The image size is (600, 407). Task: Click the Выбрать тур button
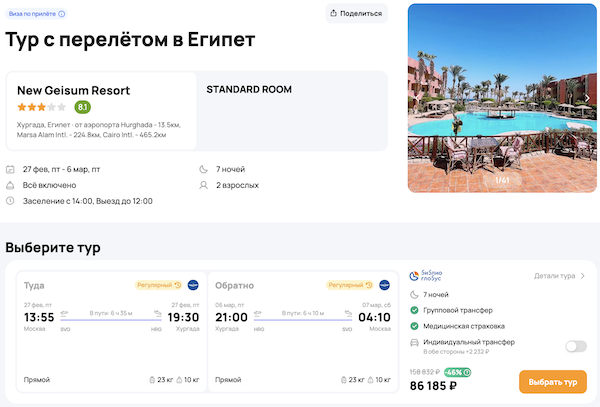coord(552,383)
